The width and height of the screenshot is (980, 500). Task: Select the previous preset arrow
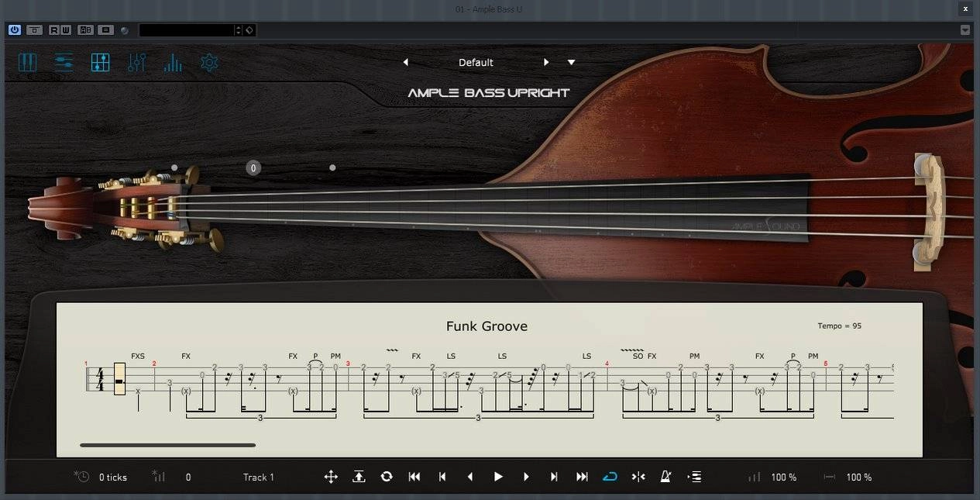click(x=405, y=62)
